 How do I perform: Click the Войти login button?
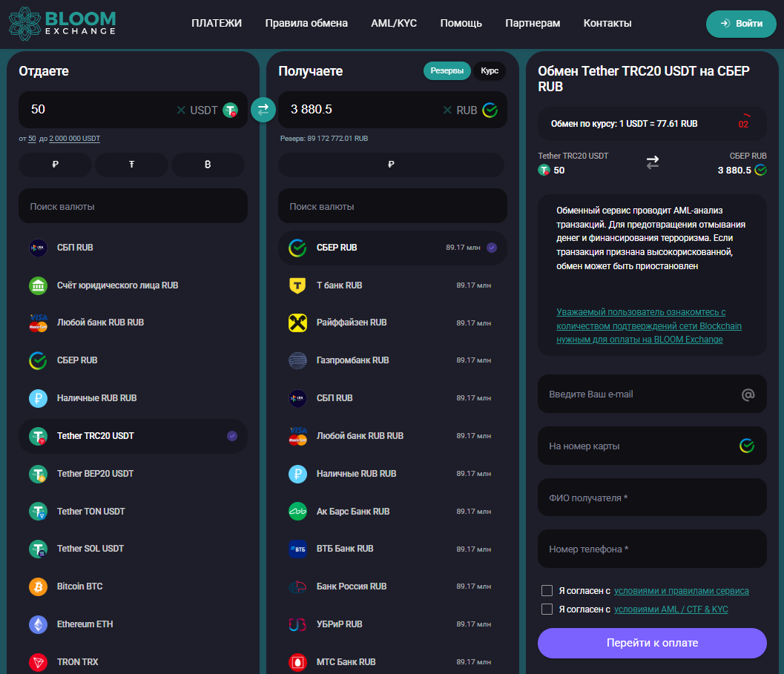coord(741,24)
